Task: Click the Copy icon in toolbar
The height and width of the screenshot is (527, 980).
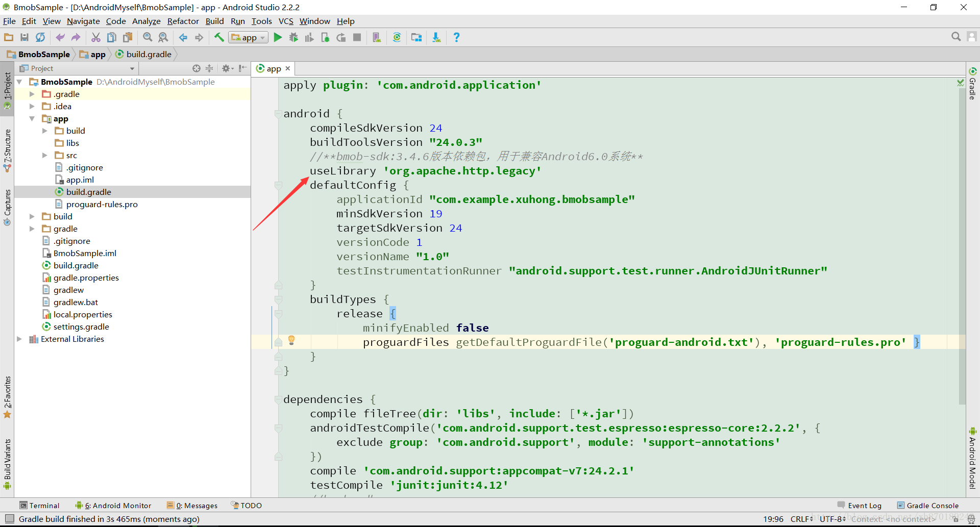Action: [x=112, y=37]
